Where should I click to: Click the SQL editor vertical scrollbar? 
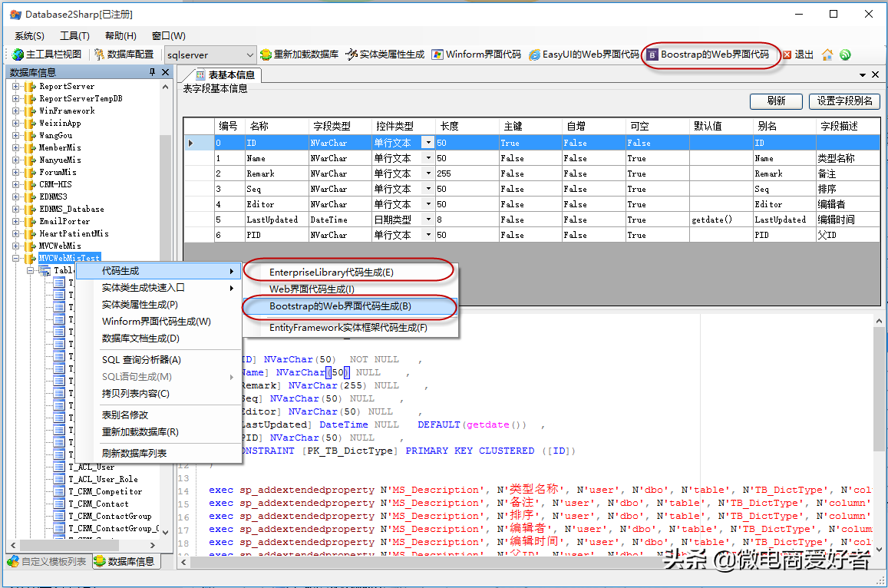pos(879,435)
